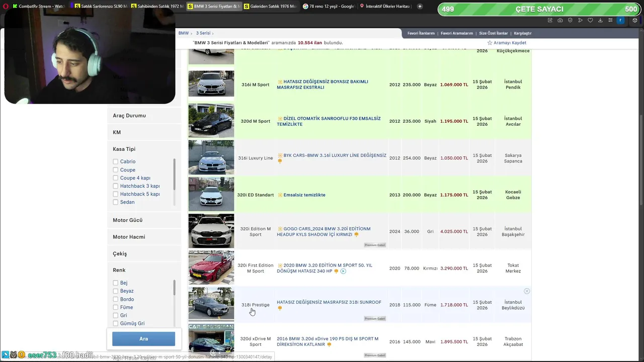Open the My Flow send arrow icon

pyautogui.click(x=580, y=20)
